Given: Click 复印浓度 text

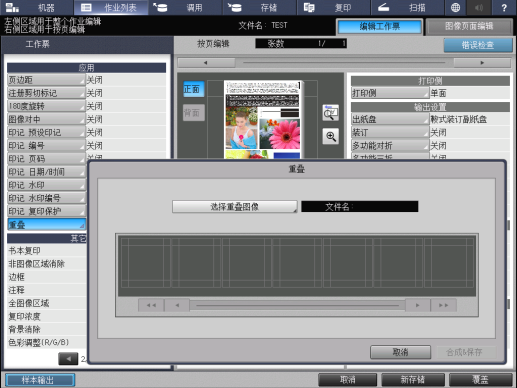Looking at the screenshot, I should 24,316.
